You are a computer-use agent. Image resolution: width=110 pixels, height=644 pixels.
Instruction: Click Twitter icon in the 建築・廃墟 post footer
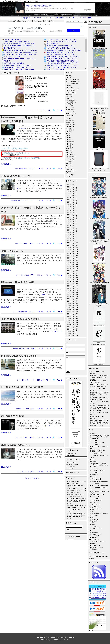54,348
